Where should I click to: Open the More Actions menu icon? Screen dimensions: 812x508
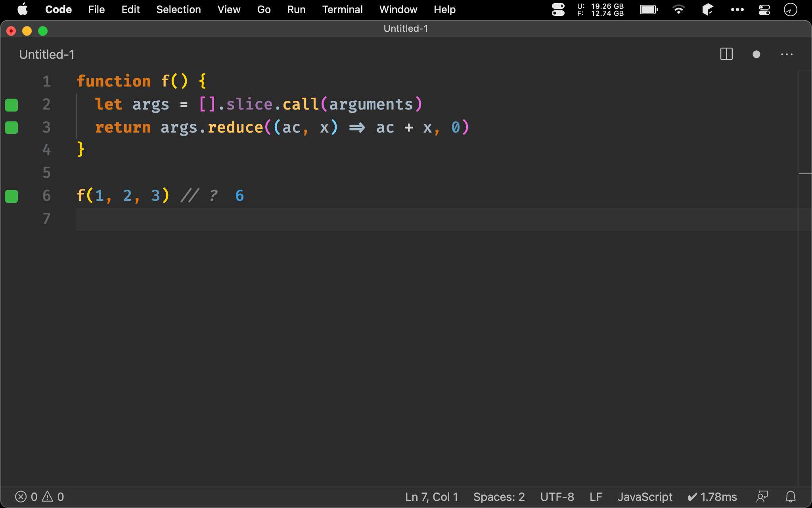coord(787,54)
